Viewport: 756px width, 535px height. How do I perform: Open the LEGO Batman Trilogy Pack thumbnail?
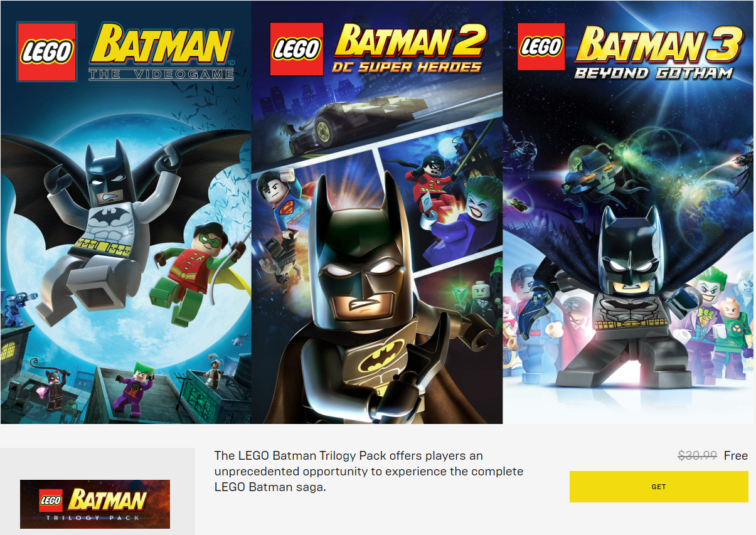click(95, 504)
